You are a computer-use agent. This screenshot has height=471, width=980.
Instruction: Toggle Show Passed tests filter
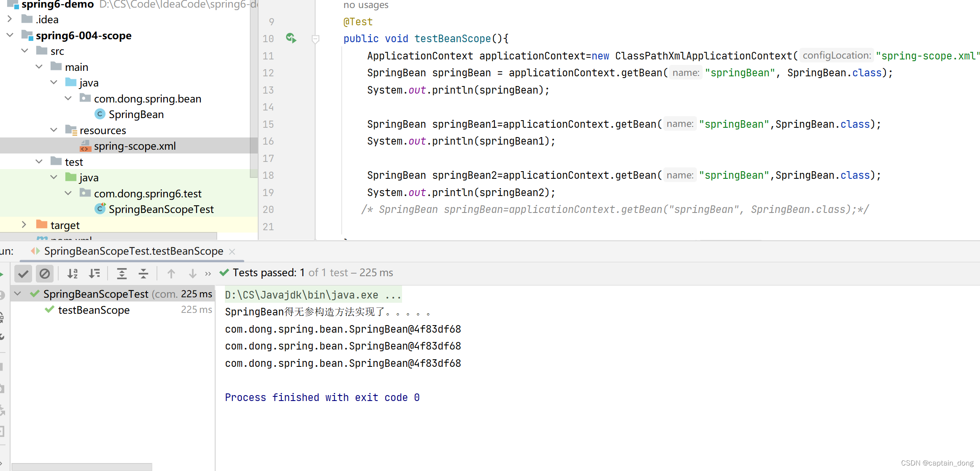[x=23, y=273]
